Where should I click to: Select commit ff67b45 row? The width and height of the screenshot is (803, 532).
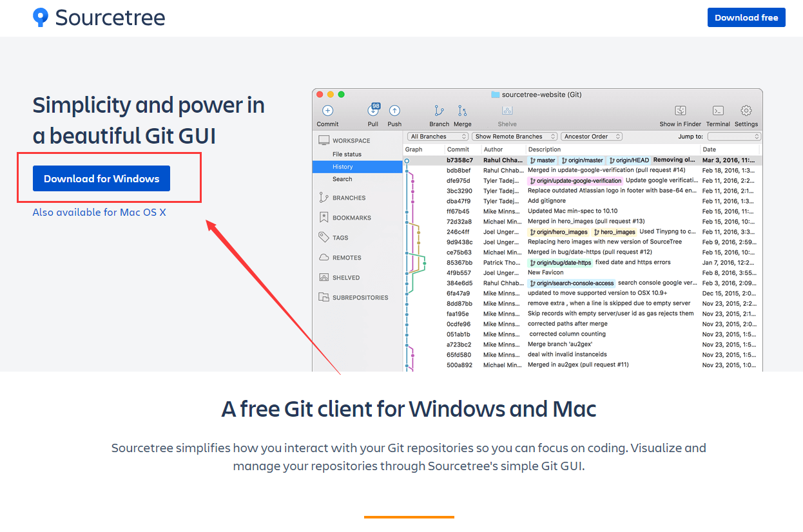pyautogui.click(x=583, y=211)
